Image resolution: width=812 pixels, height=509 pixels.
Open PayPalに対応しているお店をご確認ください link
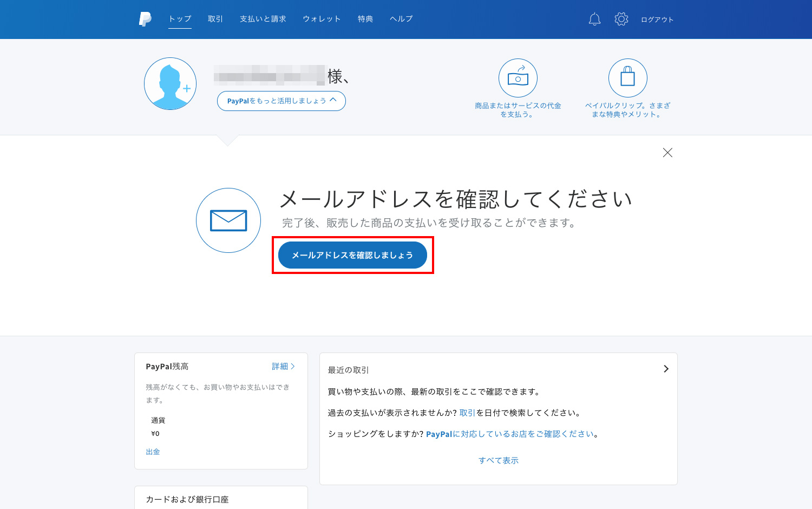click(510, 434)
